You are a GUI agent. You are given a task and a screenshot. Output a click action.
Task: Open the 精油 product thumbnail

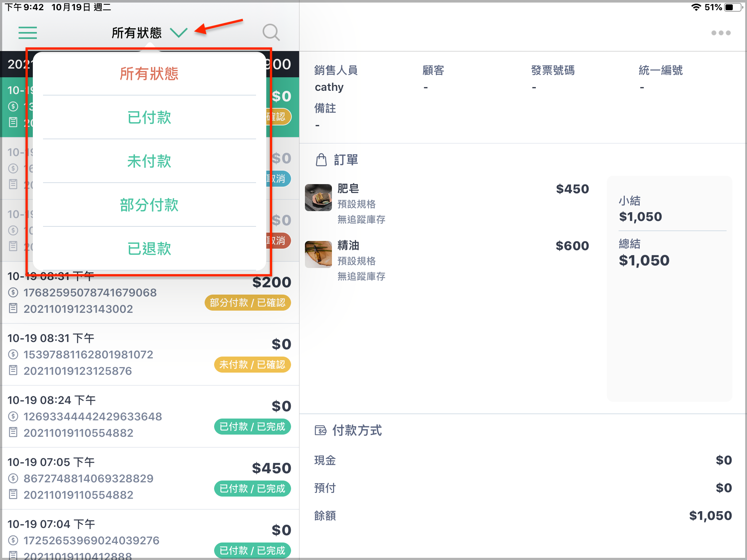318,254
